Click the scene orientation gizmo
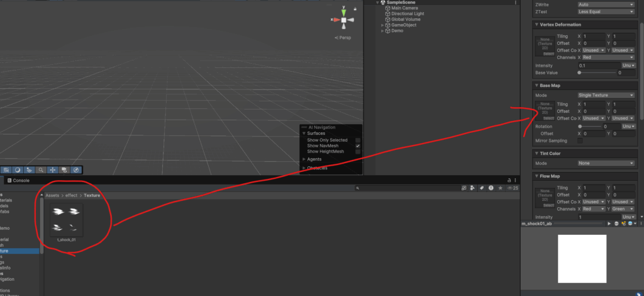The width and height of the screenshot is (644, 296). click(x=343, y=20)
